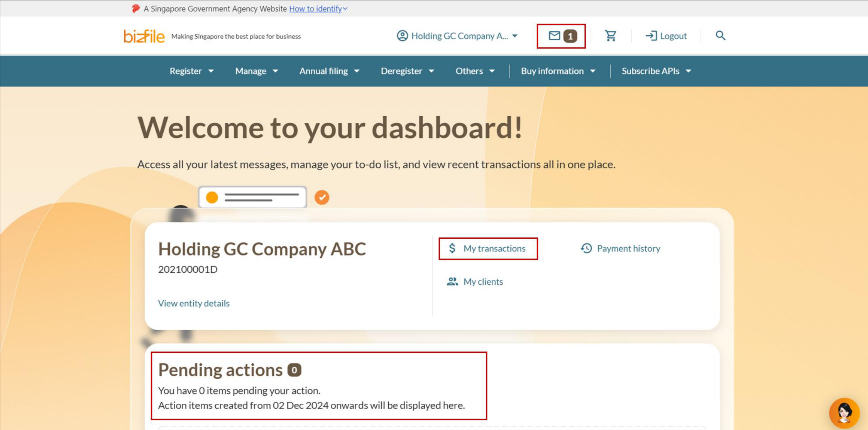Click the My clients people icon

click(x=452, y=281)
